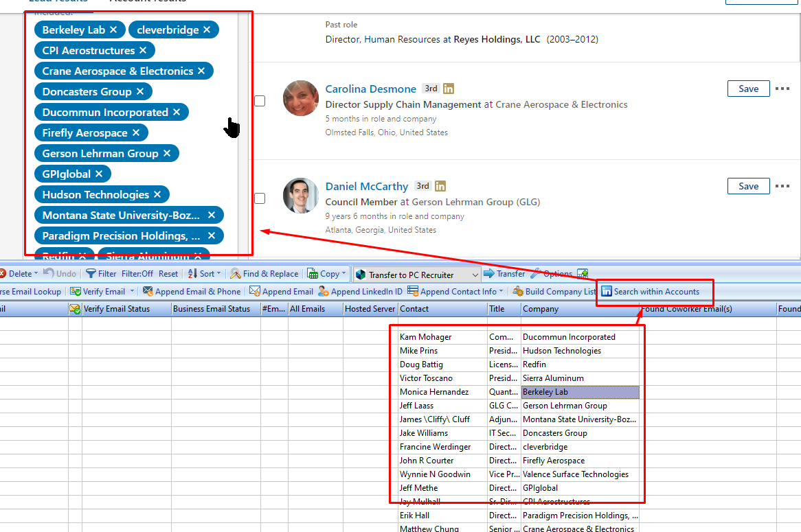Remove the Berkeley Lab filter chip

113,30
